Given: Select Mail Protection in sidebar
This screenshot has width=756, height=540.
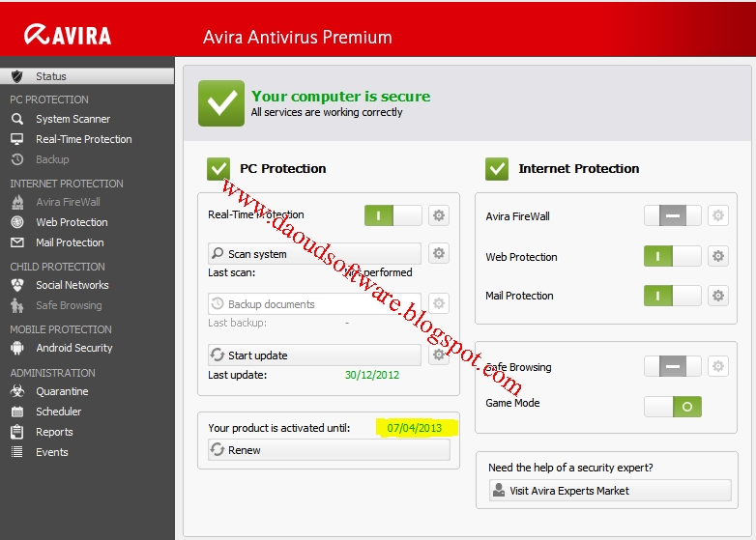Looking at the screenshot, I should tap(70, 242).
